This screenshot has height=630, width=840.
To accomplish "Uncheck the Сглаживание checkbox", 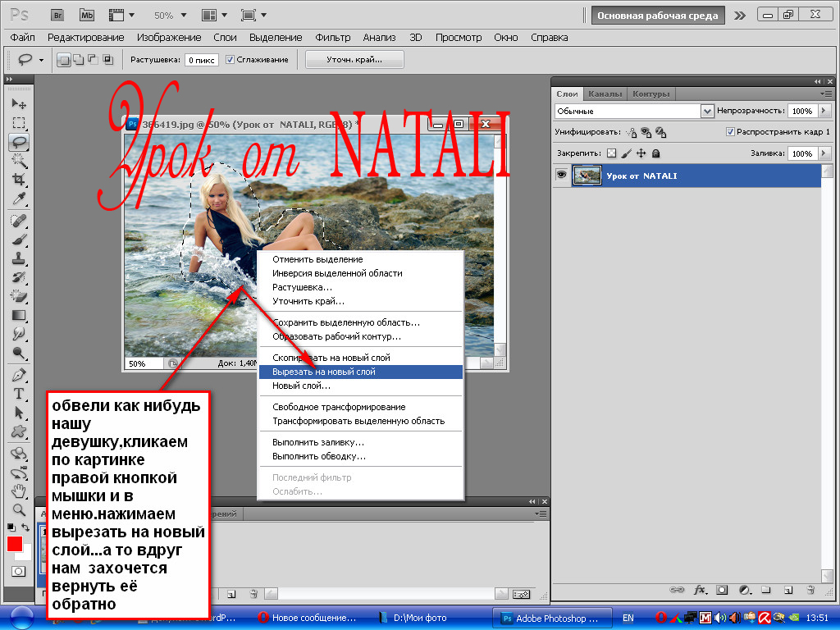I will (231, 59).
